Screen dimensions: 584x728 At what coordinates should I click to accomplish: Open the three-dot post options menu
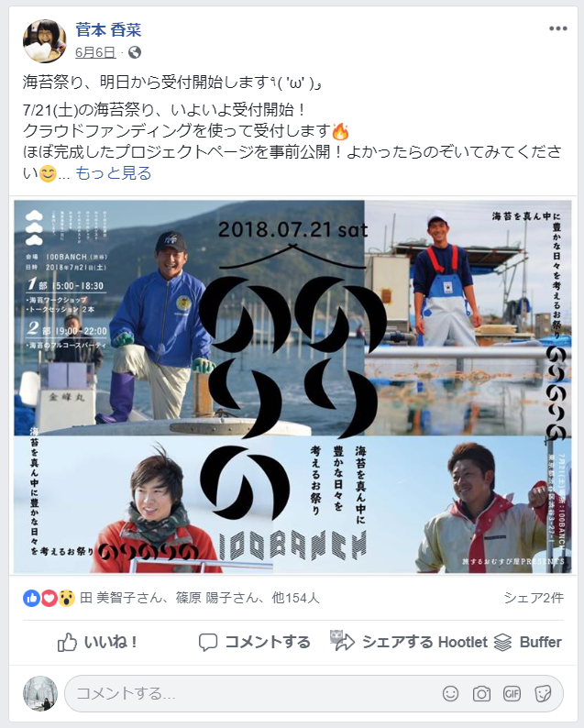pyautogui.click(x=557, y=28)
